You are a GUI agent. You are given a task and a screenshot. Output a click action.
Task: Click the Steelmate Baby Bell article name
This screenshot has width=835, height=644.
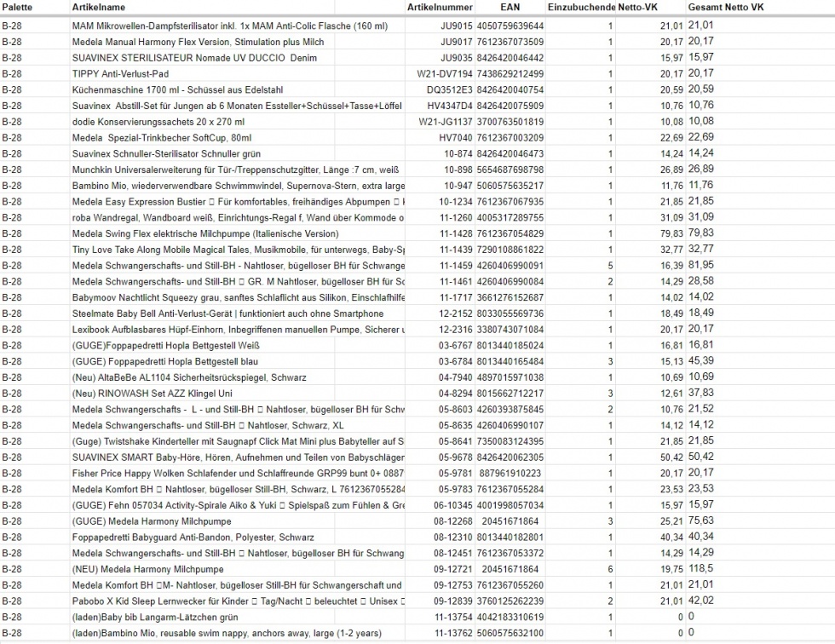click(228, 313)
